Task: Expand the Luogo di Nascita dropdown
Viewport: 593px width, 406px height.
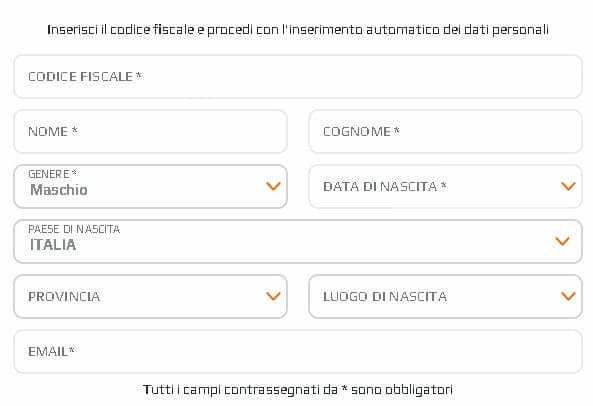Action: [x=445, y=296]
